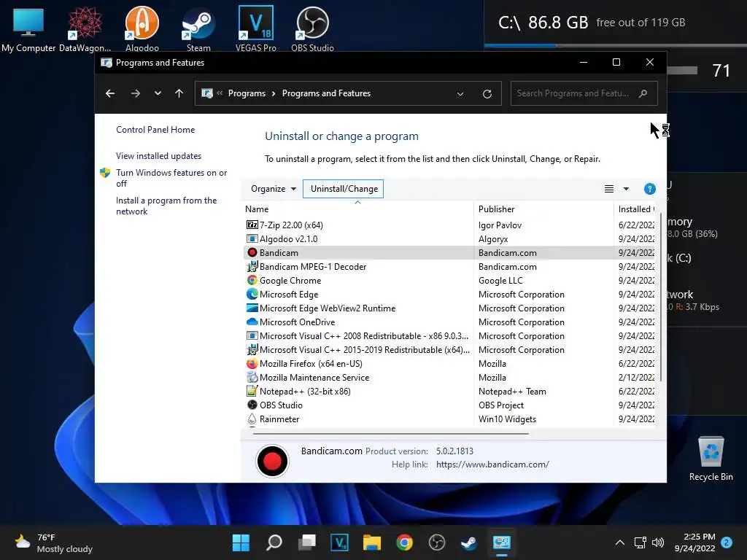Open OBS Studio from taskbar

pos(436,542)
